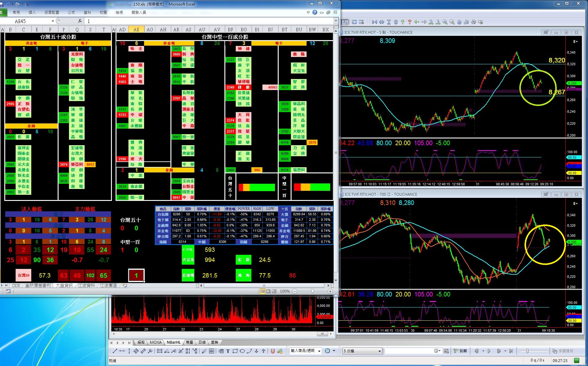Switch to the 江波資料 sheet tab

[86, 285]
